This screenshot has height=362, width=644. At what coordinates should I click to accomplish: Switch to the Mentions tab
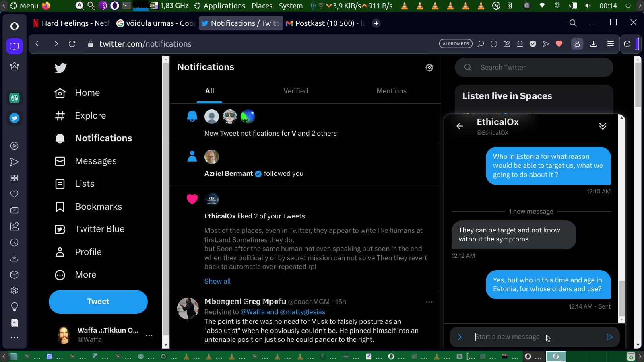pos(391,91)
